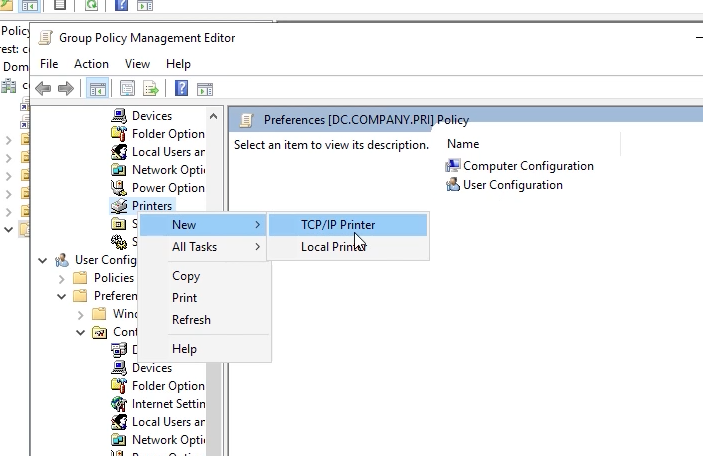Expand the Policies folder node
This screenshot has height=456, width=703.
click(62, 278)
